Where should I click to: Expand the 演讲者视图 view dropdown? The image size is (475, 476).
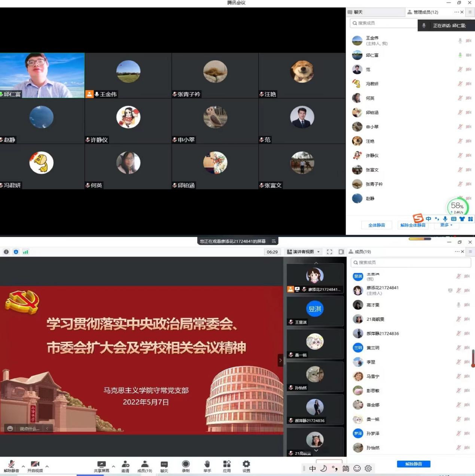[x=304, y=252]
